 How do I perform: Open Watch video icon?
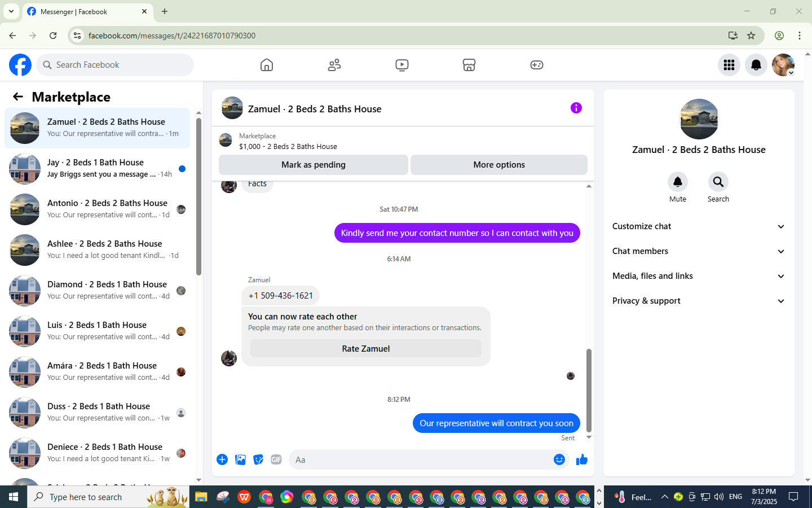[x=402, y=65]
